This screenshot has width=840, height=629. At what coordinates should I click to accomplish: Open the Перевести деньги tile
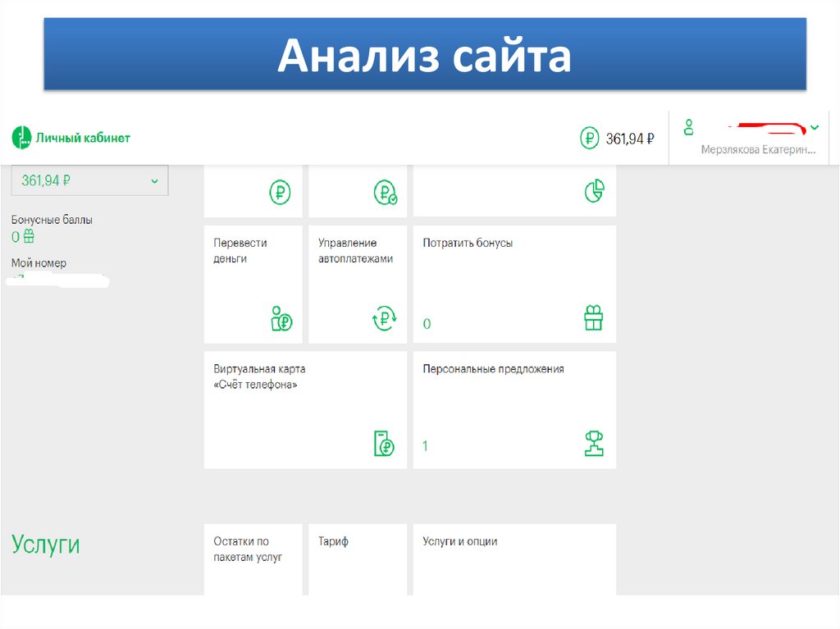pos(253,284)
